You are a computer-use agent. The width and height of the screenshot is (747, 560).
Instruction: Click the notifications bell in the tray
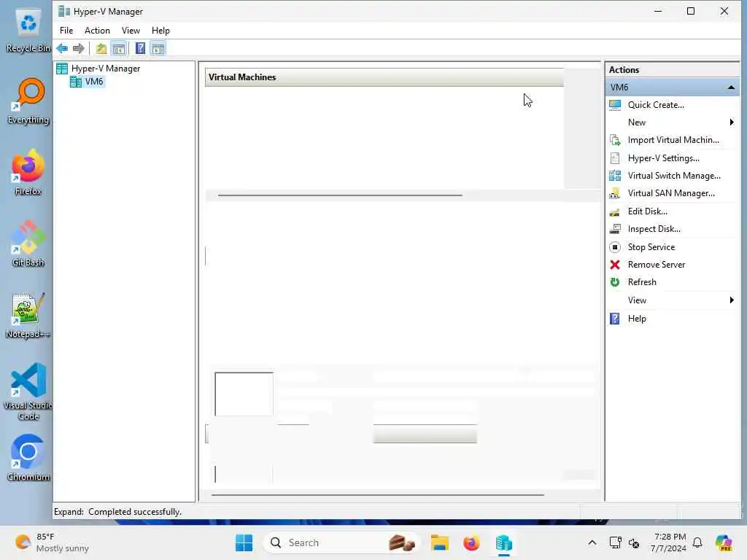coord(697,542)
